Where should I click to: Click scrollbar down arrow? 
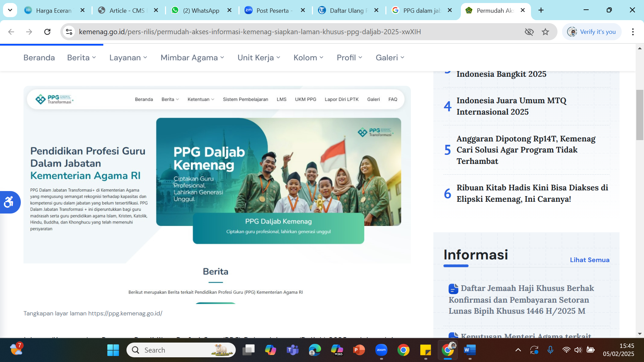tap(640, 334)
